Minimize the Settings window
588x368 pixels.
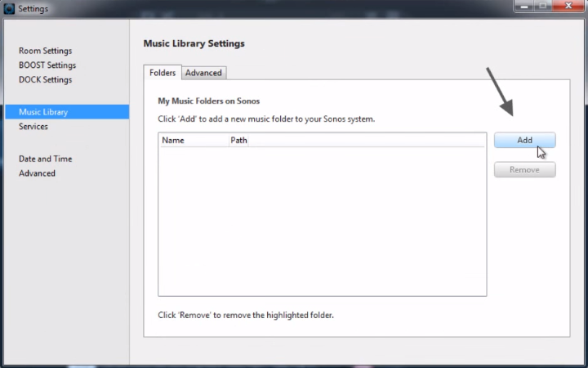(523, 6)
